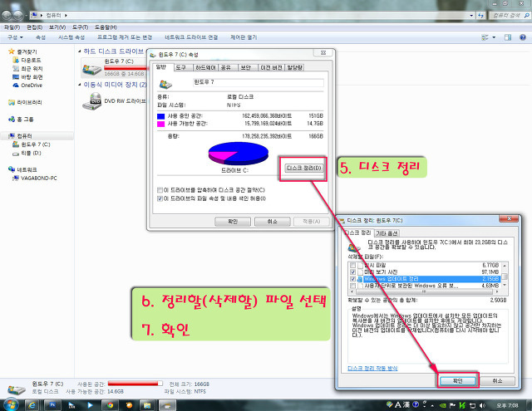Screen dimensions: 532x411
Task: Click the drive name field 윈도우 7
Action: pyautogui.click(x=259, y=82)
